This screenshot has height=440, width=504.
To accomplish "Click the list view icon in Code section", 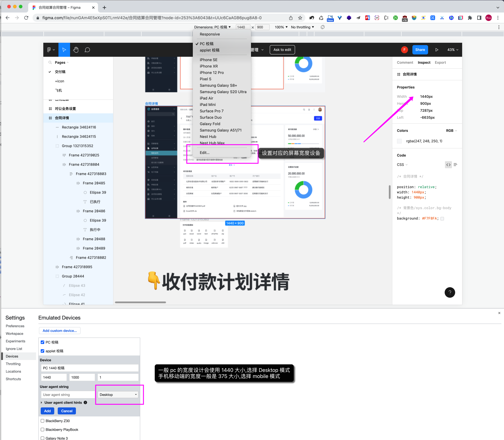I will pyautogui.click(x=455, y=165).
